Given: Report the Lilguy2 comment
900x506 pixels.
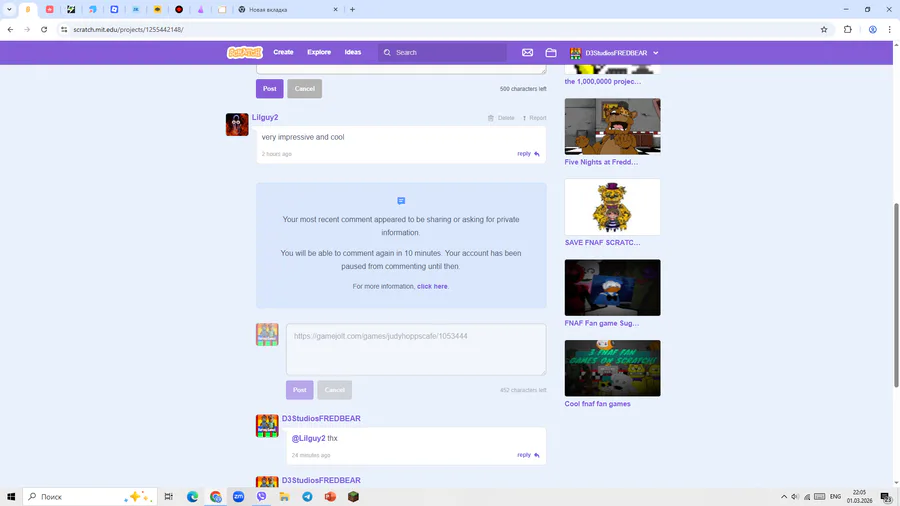Looking at the screenshot, I should (x=534, y=118).
